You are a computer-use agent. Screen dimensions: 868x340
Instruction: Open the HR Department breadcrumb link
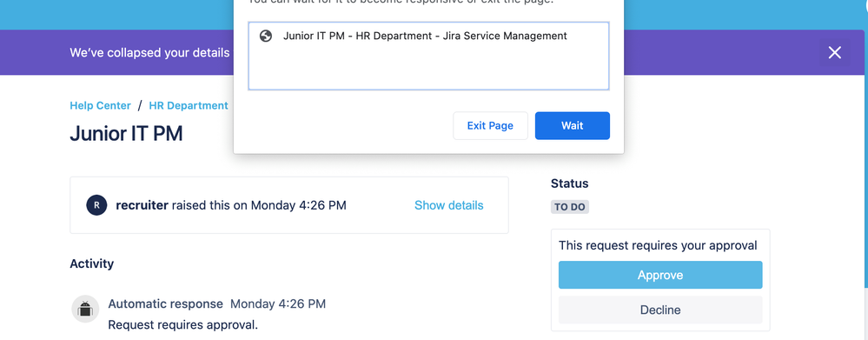(189, 105)
